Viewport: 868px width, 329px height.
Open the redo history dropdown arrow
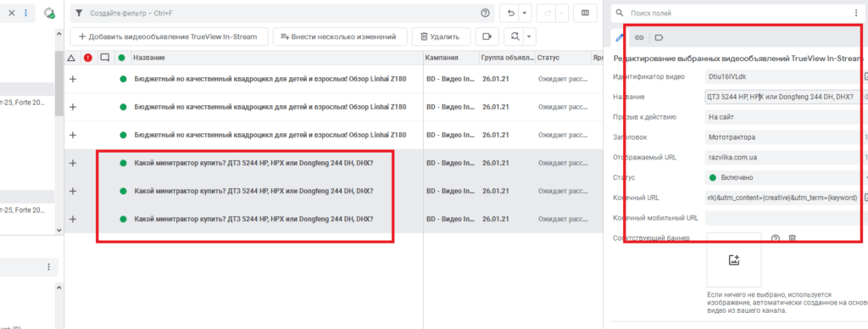click(561, 13)
